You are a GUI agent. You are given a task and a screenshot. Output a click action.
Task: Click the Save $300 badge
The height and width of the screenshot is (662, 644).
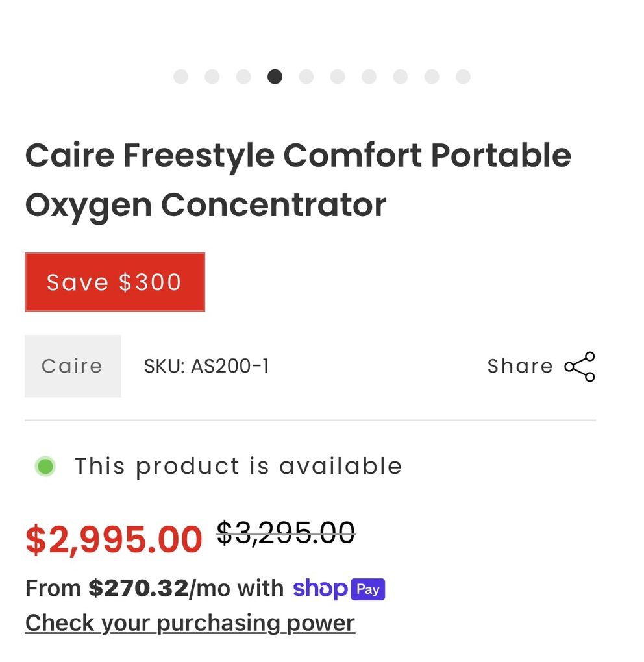[x=115, y=282]
